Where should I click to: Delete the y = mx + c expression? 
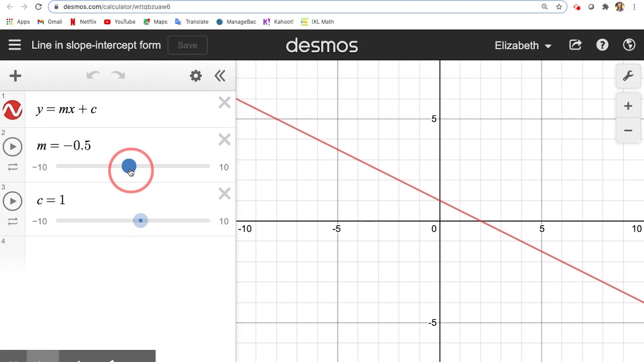click(224, 103)
